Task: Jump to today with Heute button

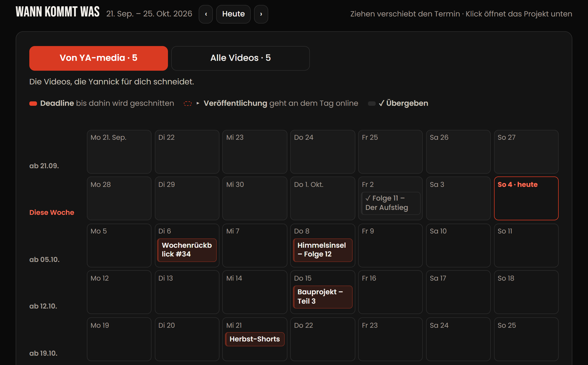Action: (233, 14)
